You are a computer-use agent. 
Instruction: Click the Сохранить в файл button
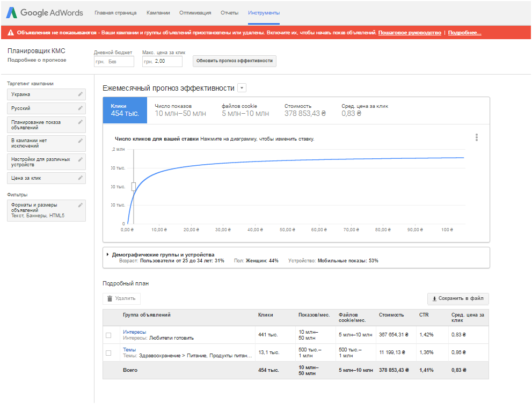(458, 298)
